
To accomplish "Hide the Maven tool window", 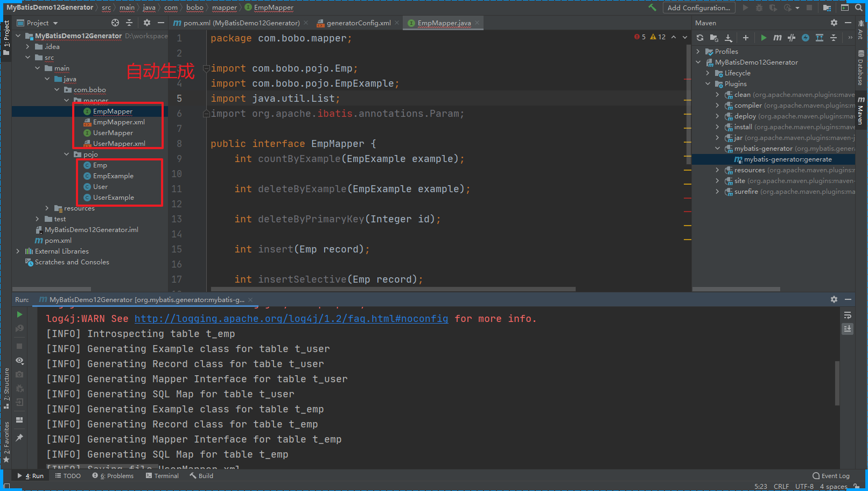I will click(848, 23).
